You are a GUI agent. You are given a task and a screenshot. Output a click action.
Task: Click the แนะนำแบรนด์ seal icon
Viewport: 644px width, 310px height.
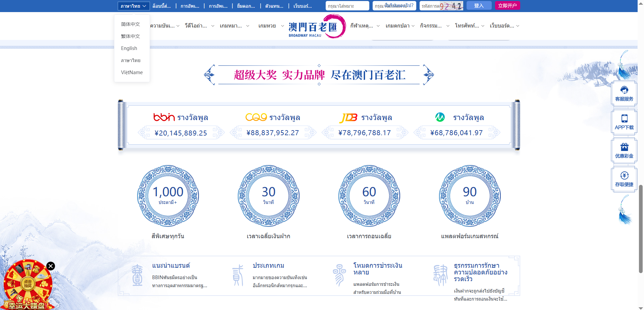pyautogui.click(x=137, y=275)
